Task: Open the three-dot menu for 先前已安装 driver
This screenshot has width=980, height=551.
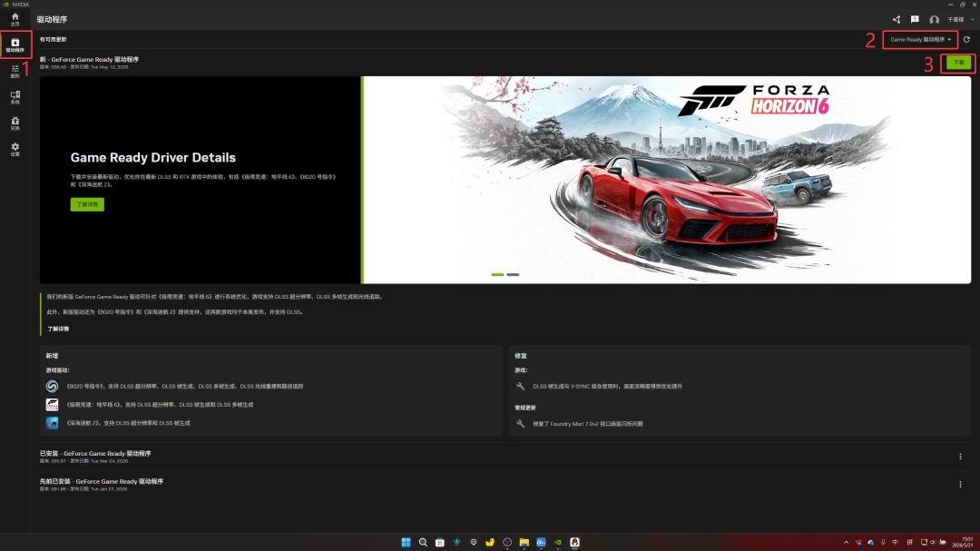Action: coord(960,485)
